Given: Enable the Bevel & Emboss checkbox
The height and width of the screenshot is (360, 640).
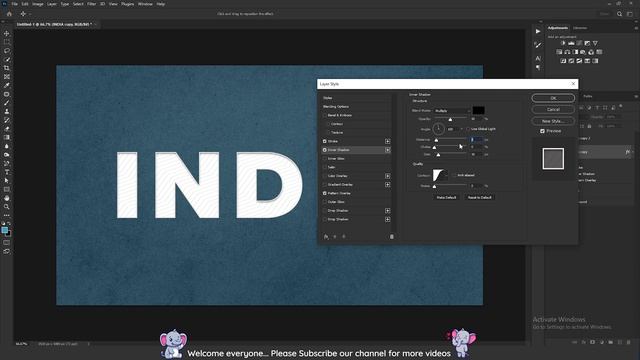Looking at the screenshot, I should click(x=325, y=116).
